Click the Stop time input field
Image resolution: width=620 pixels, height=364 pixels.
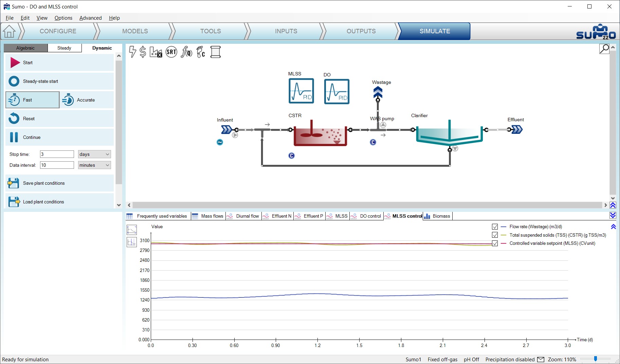click(x=57, y=154)
